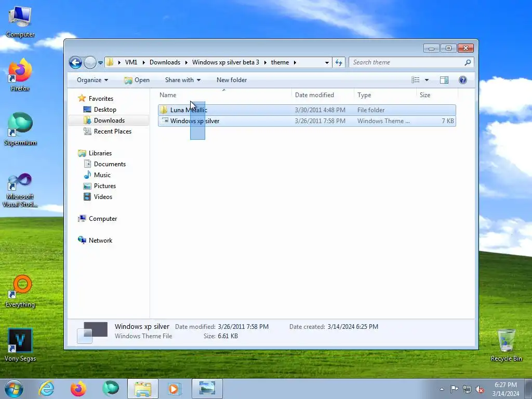Select the Firefox desktop shortcut
The height and width of the screenshot is (399, 532).
coord(20,75)
